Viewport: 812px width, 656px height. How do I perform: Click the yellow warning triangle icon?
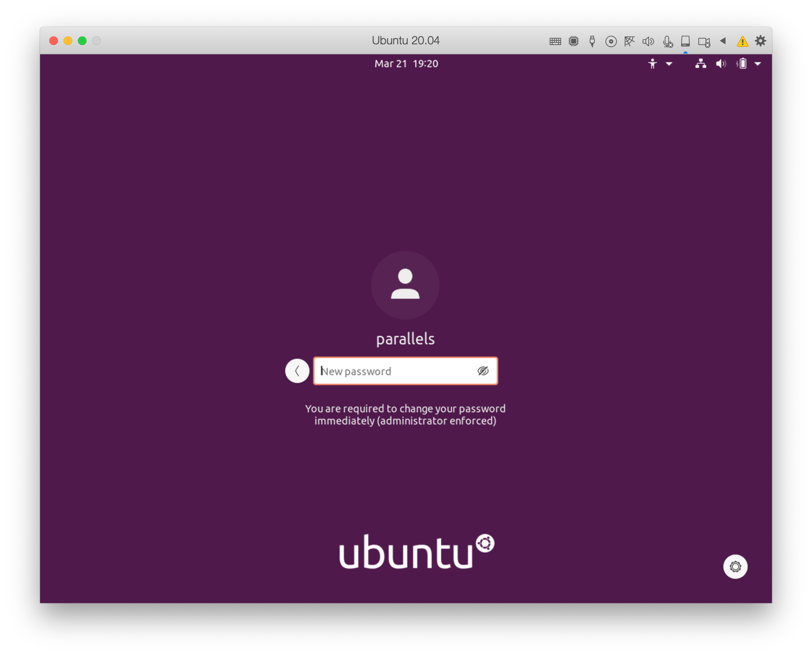[742, 41]
